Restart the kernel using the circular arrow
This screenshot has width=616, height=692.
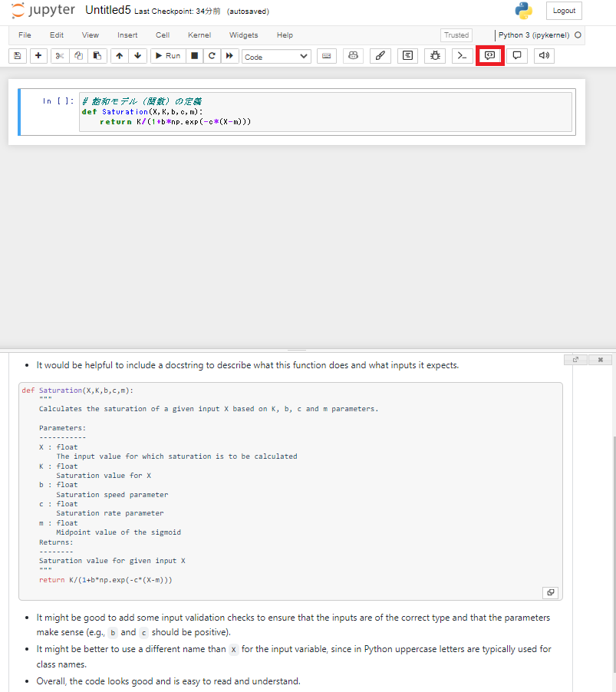pos(211,56)
